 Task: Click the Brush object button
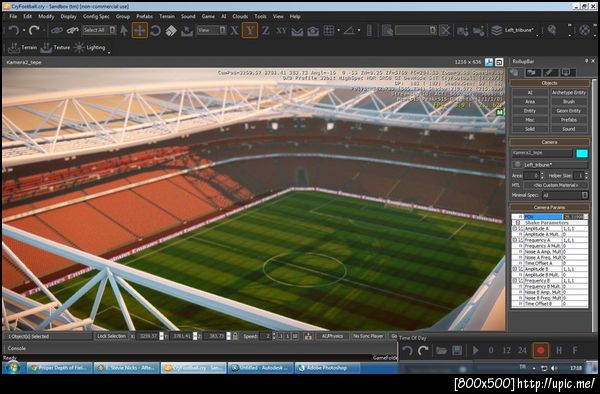(569, 101)
